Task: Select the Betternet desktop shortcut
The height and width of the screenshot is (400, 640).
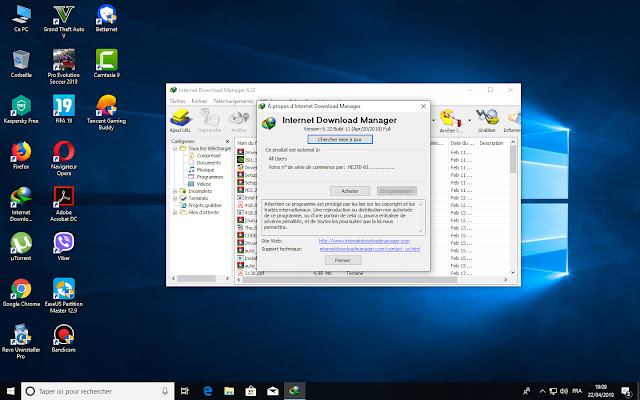Action: (107, 18)
